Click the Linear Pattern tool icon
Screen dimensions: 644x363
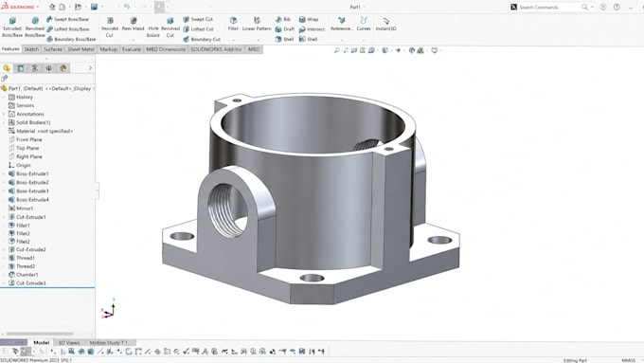pos(257,20)
